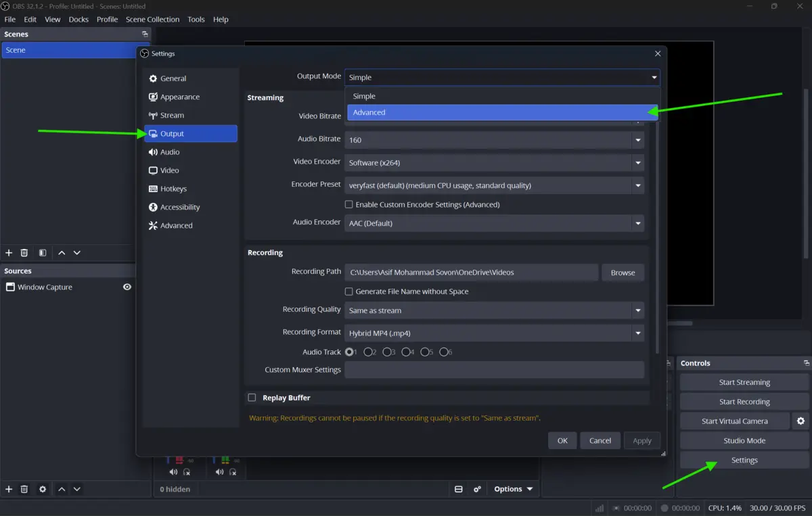
Task: Remove selected scene using Scenes trash icon
Action: pos(24,252)
